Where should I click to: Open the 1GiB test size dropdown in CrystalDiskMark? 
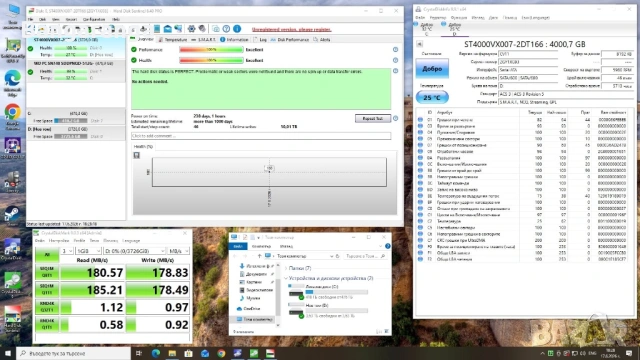(x=88, y=251)
